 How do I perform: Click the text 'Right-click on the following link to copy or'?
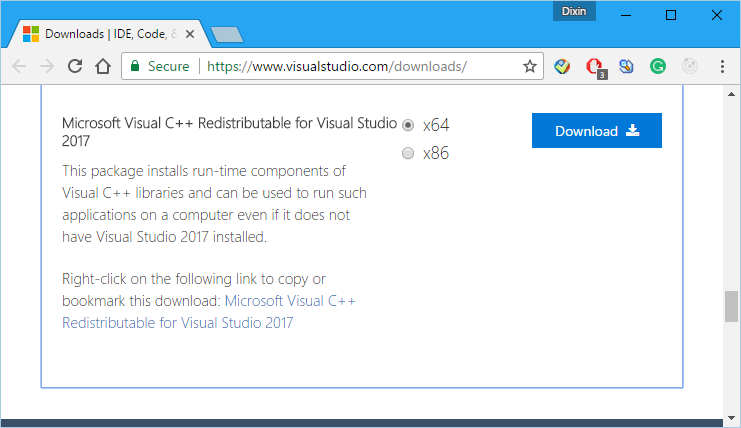(x=194, y=279)
